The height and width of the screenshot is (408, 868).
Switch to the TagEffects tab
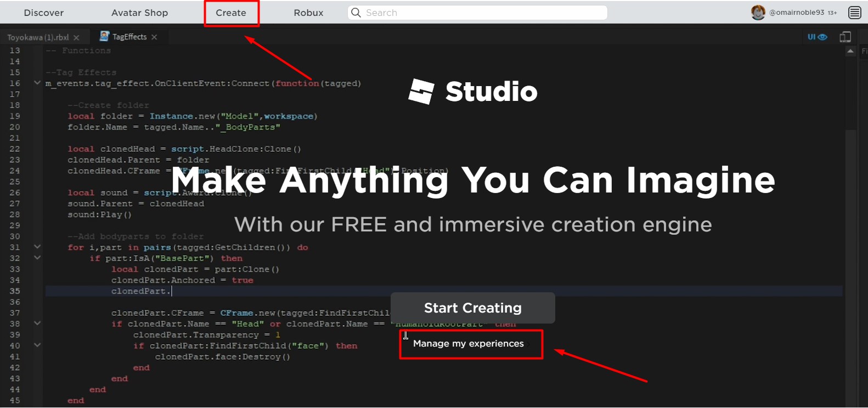click(x=129, y=37)
